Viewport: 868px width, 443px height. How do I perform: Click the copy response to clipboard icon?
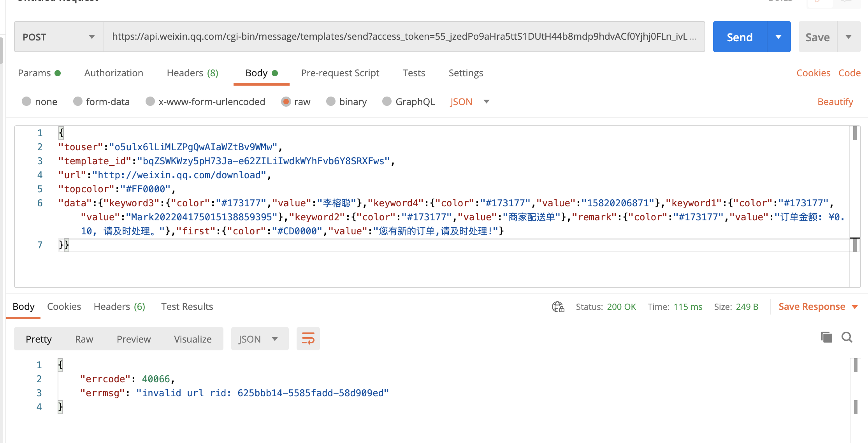pos(826,337)
